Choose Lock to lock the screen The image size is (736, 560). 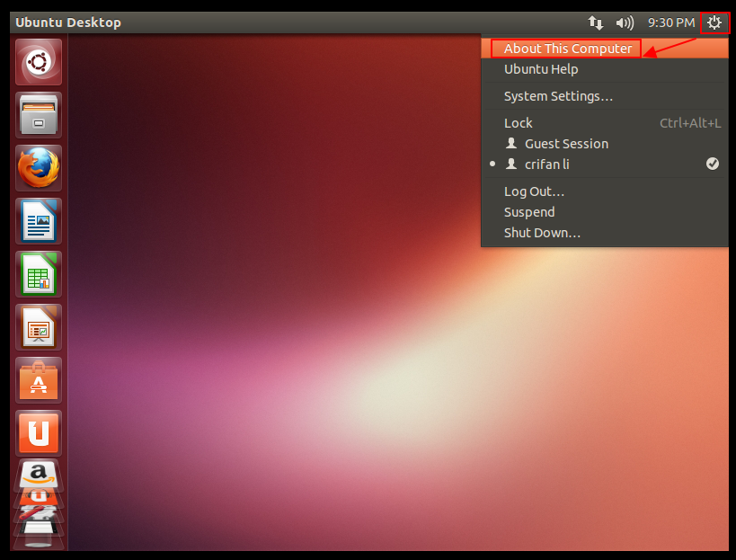coord(605,123)
